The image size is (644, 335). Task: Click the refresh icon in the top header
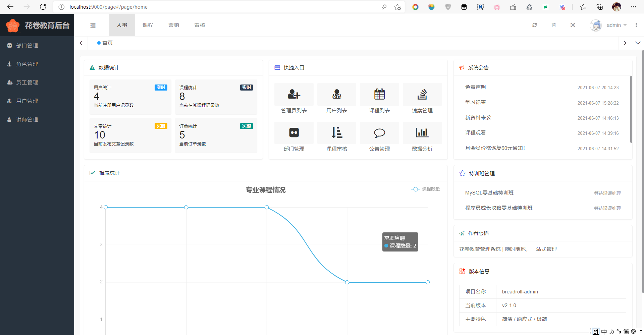[x=535, y=25]
